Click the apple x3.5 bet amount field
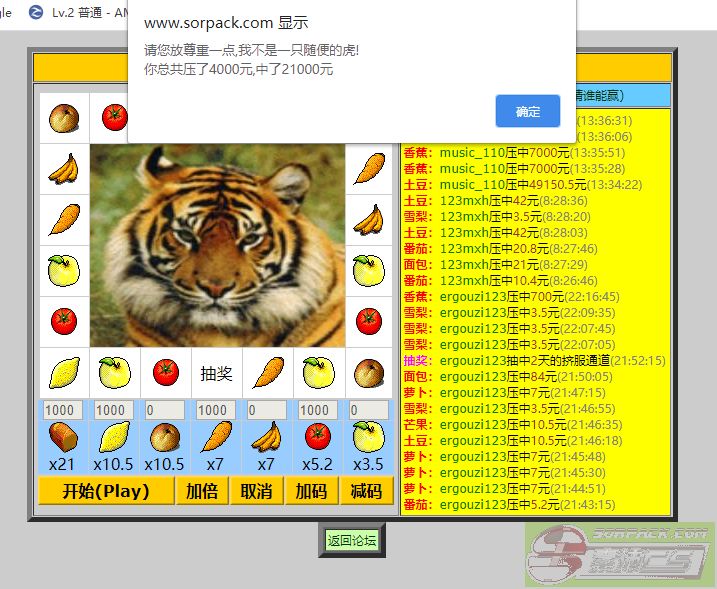Image resolution: width=717 pixels, height=589 pixels. click(368, 410)
